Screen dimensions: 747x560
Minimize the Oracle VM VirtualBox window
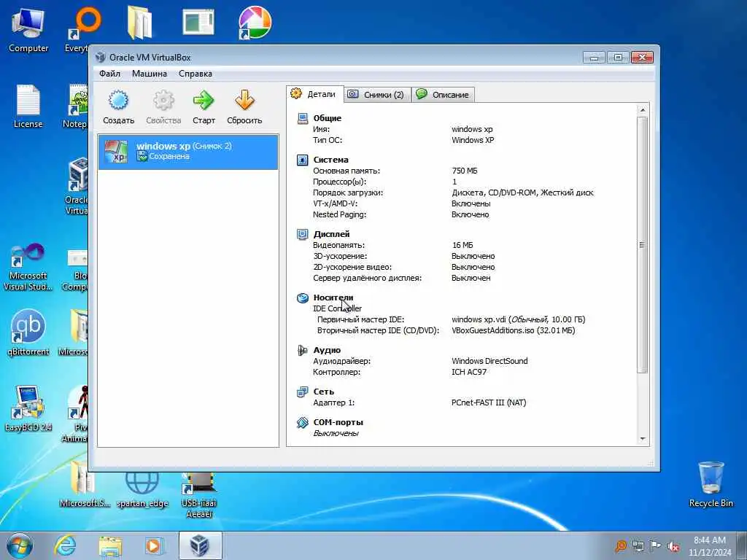[x=594, y=57]
